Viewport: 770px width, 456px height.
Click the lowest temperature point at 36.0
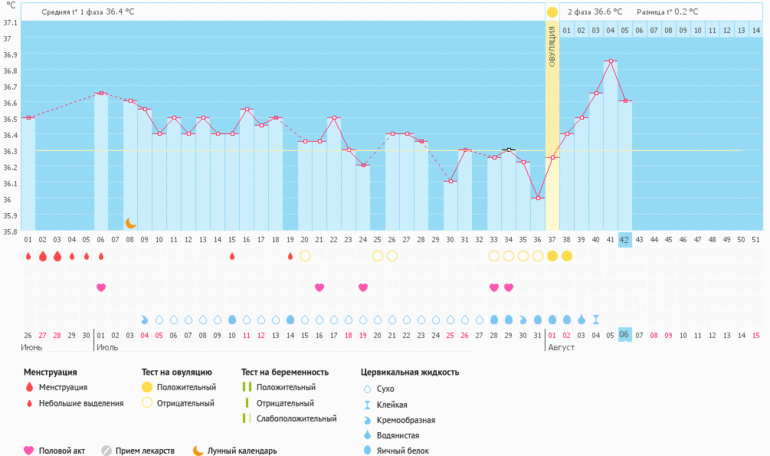click(x=538, y=198)
